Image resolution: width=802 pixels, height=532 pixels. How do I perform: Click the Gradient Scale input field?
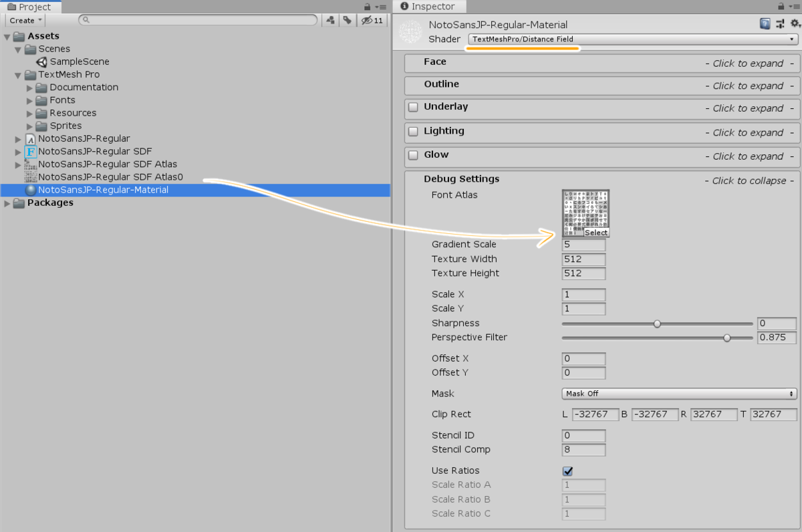click(584, 245)
